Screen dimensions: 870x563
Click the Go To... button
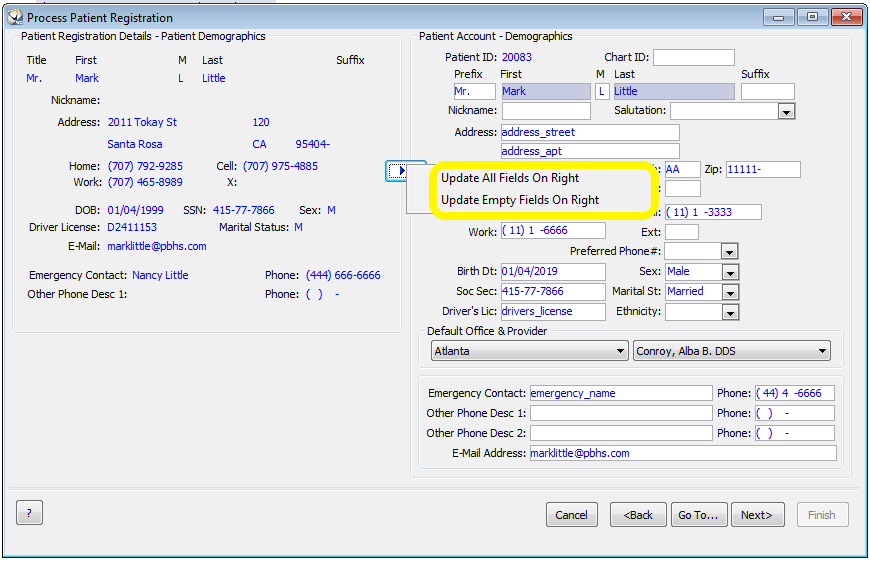click(699, 515)
